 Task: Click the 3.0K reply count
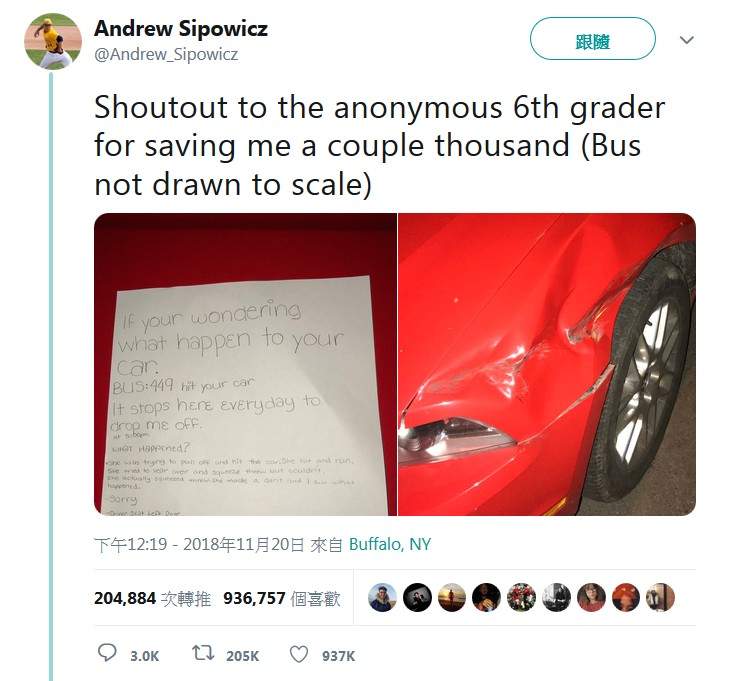[x=144, y=656]
